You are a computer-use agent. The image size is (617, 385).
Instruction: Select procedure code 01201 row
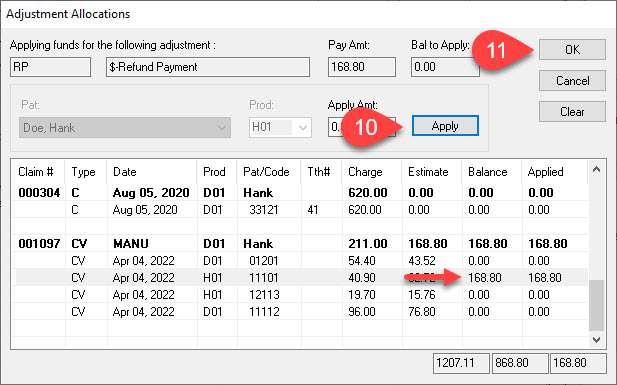pos(301,261)
